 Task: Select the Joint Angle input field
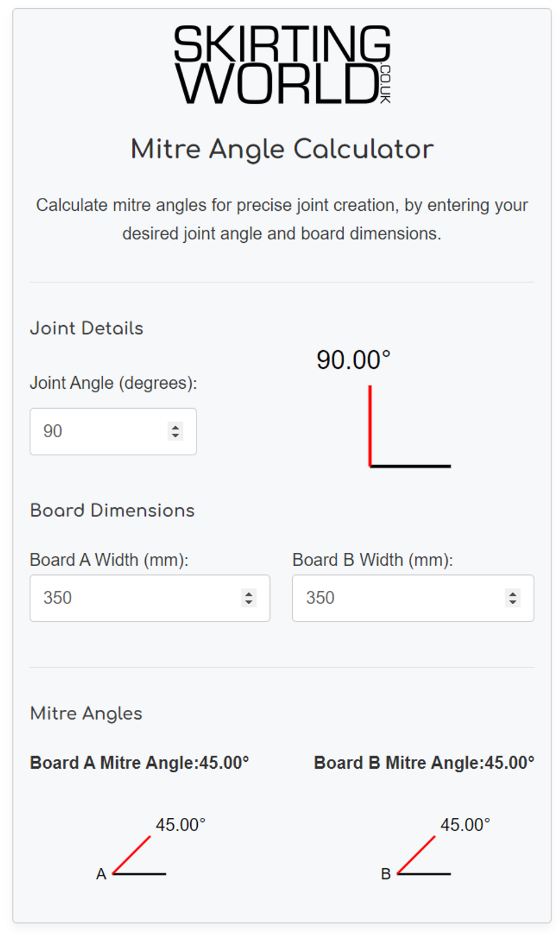(x=99, y=431)
